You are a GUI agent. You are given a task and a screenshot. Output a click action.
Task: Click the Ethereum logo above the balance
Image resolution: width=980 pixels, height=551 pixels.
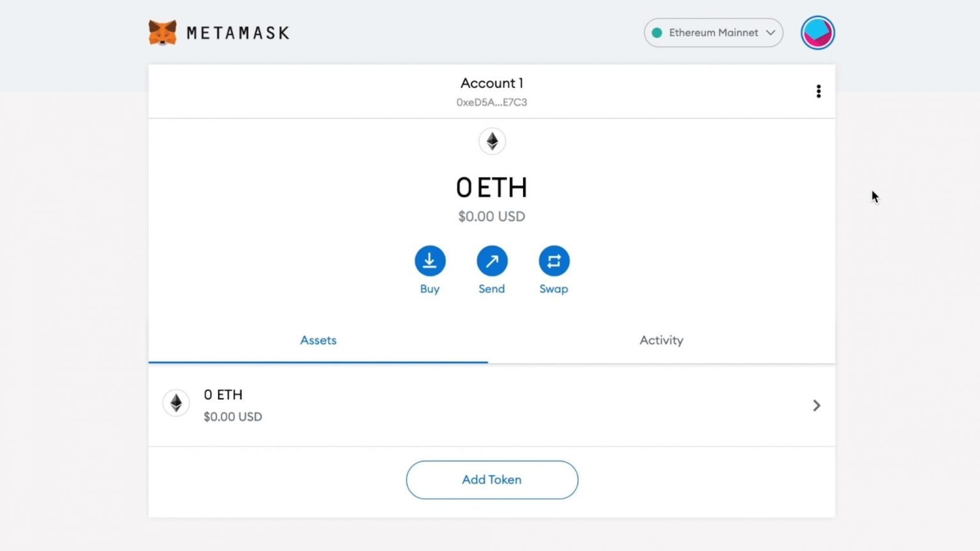click(492, 141)
